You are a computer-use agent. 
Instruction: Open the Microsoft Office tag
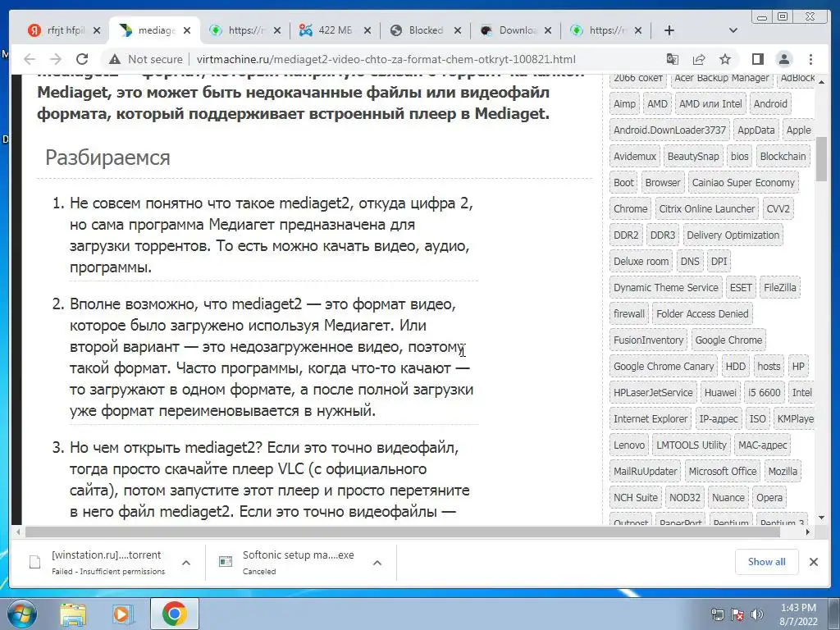tap(723, 472)
